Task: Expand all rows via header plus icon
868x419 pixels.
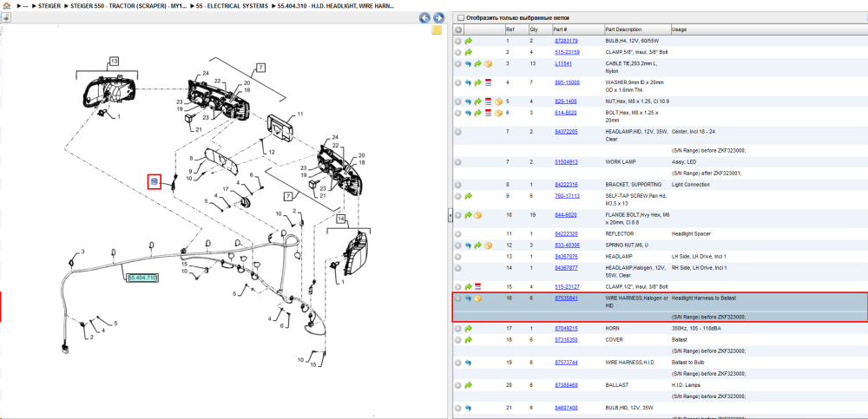Action: (x=458, y=29)
